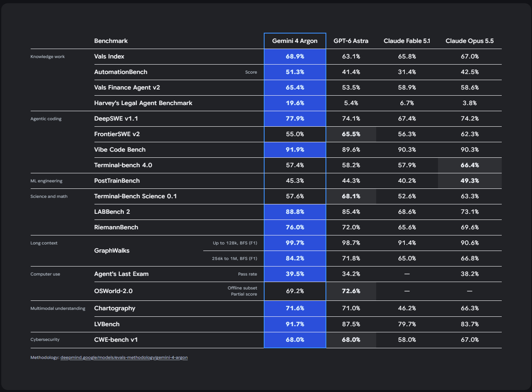Select the Claude Fable 5.1 column header
This screenshot has height=392, width=532.
(x=407, y=41)
